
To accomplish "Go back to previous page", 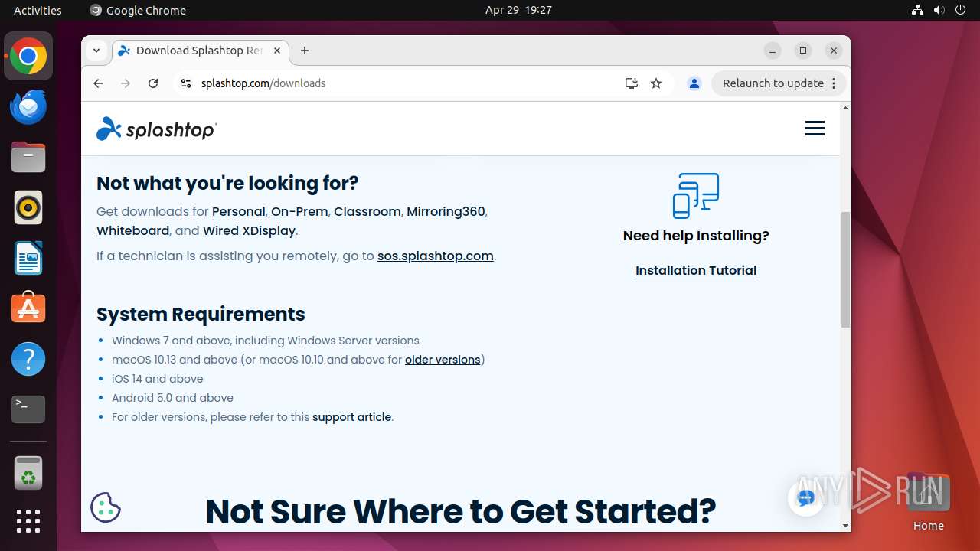I will click(98, 83).
